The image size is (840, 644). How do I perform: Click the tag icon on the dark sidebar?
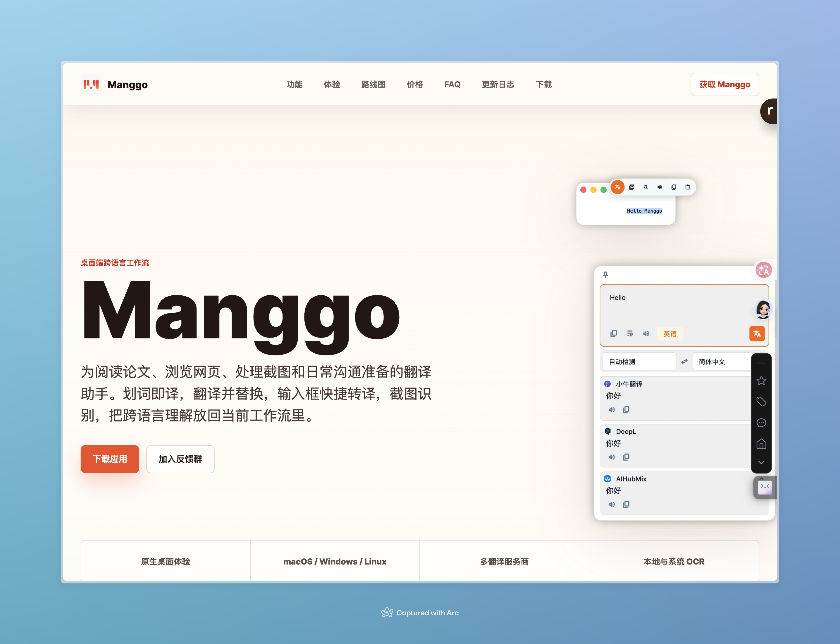761,402
